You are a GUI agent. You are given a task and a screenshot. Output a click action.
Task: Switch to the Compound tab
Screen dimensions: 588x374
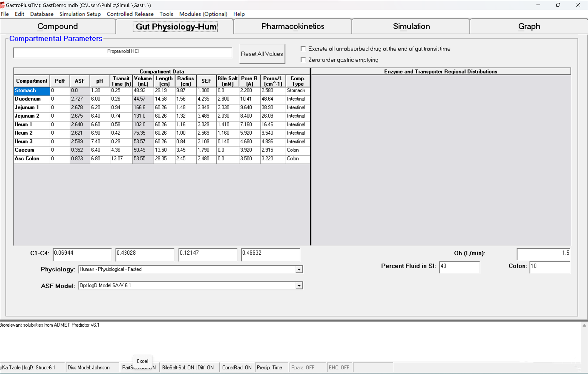(x=58, y=26)
